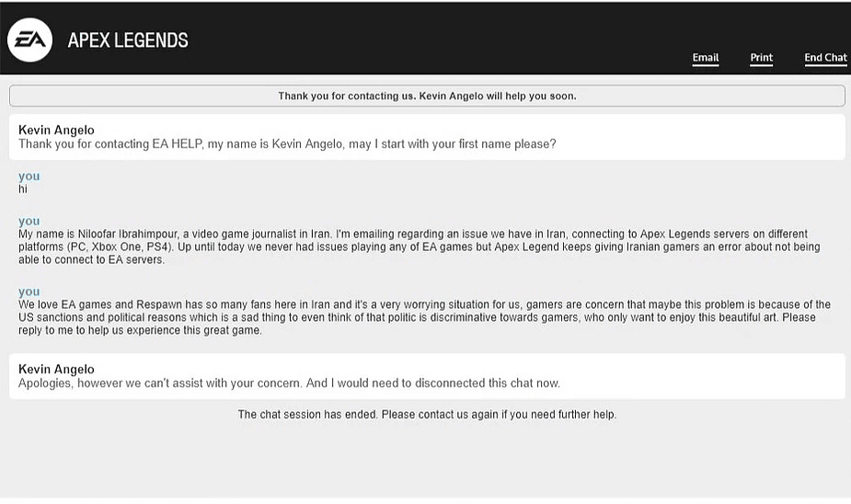Click the 'you' label above 'hi'
851x504 pixels.
[x=29, y=177]
